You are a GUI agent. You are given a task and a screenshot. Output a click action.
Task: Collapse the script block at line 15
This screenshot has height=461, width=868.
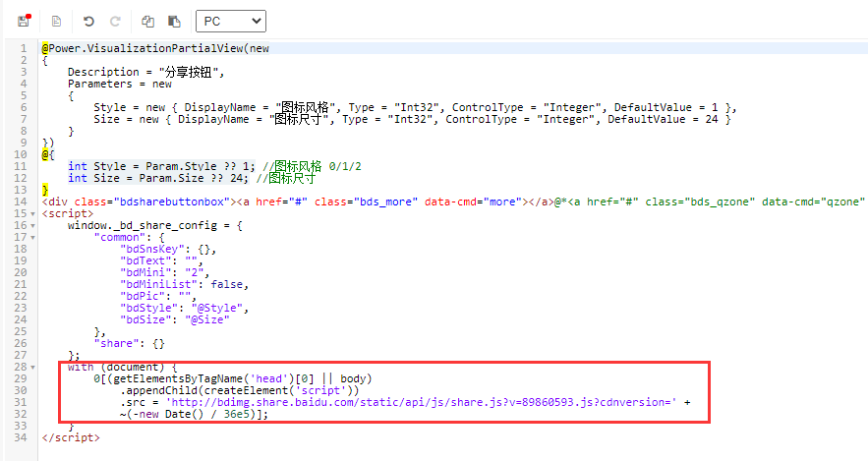(33, 213)
